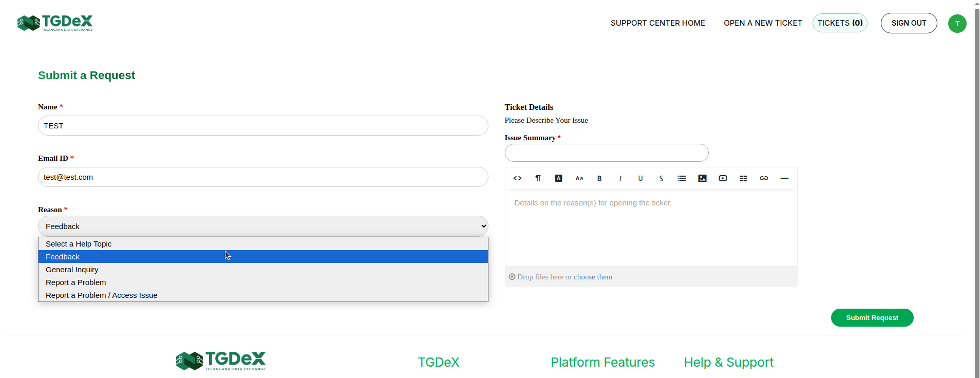Apply underline formatting in editor
Screen dimensions: 980x378
click(x=640, y=178)
